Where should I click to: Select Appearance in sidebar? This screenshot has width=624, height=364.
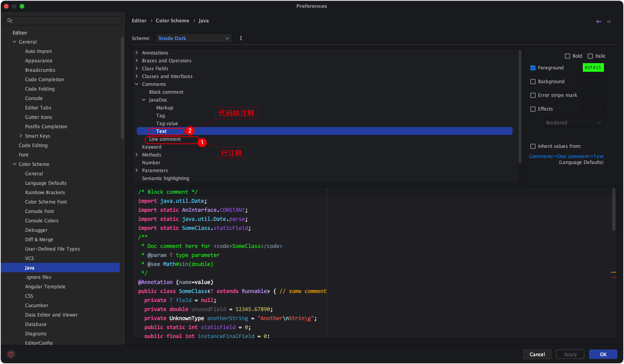(38, 60)
